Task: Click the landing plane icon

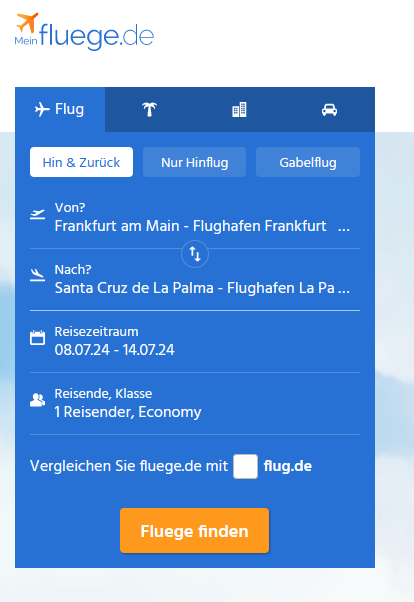Action: pos(38,275)
